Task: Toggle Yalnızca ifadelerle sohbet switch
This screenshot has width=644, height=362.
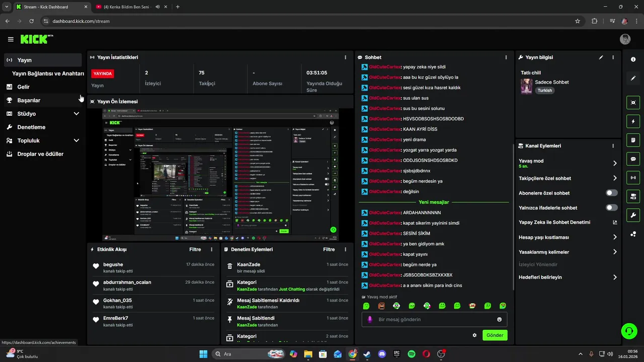Action: 611,208
